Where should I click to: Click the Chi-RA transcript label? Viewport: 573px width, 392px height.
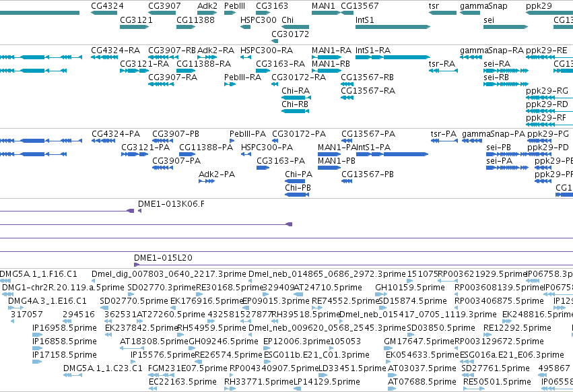coord(296,91)
